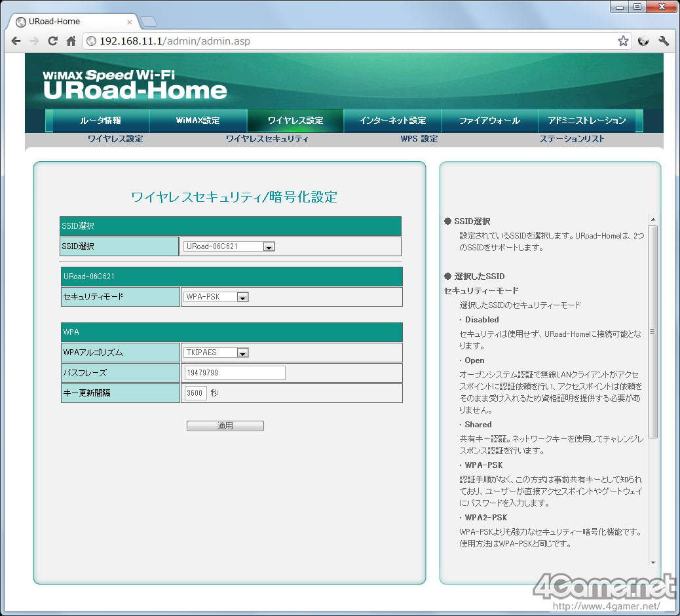The height and width of the screenshot is (616, 680).
Task: Click the Disabled help heading
Action: click(x=482, y=320)
